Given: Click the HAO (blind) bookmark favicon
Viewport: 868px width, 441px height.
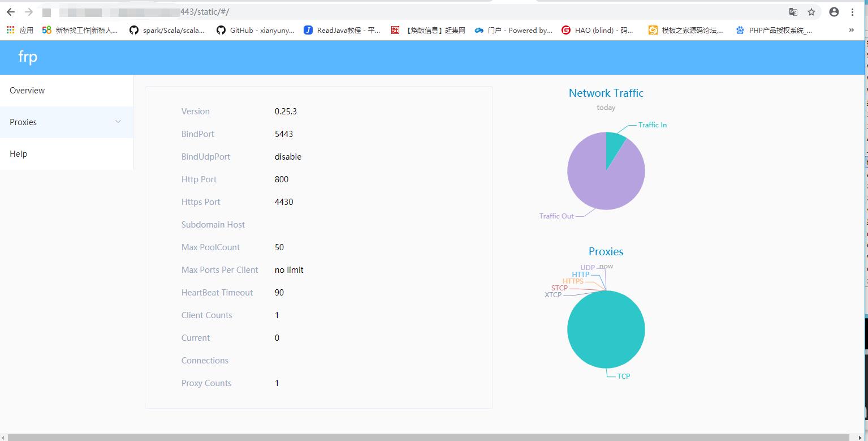Looking at the screenshot, I should (565, 30).
